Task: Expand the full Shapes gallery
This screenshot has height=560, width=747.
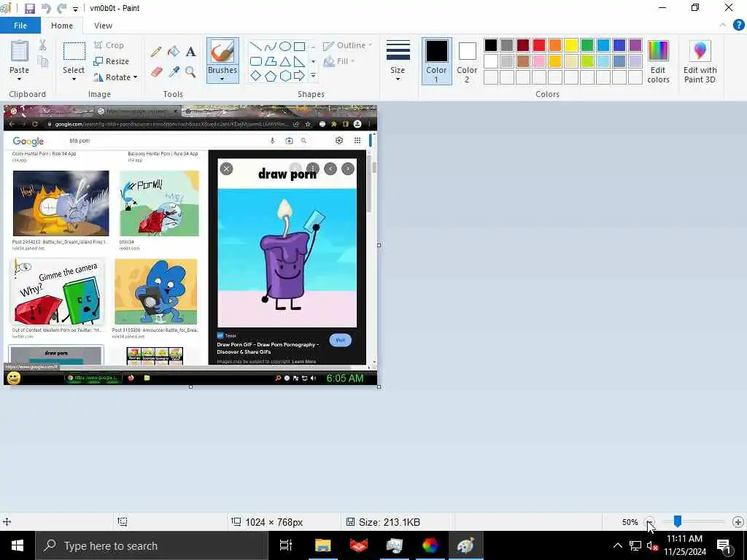Action: tap(313, 76)
